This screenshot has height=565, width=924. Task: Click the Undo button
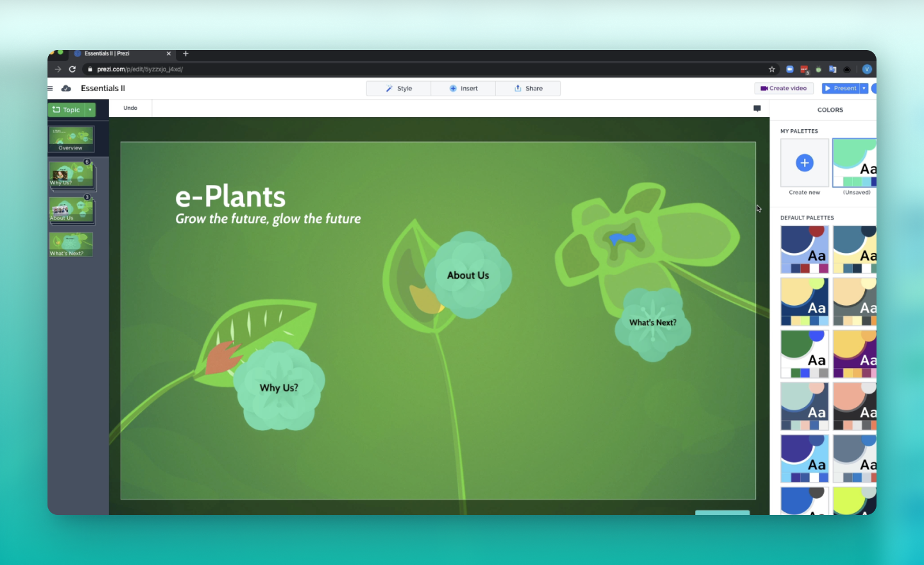[130, 108]
